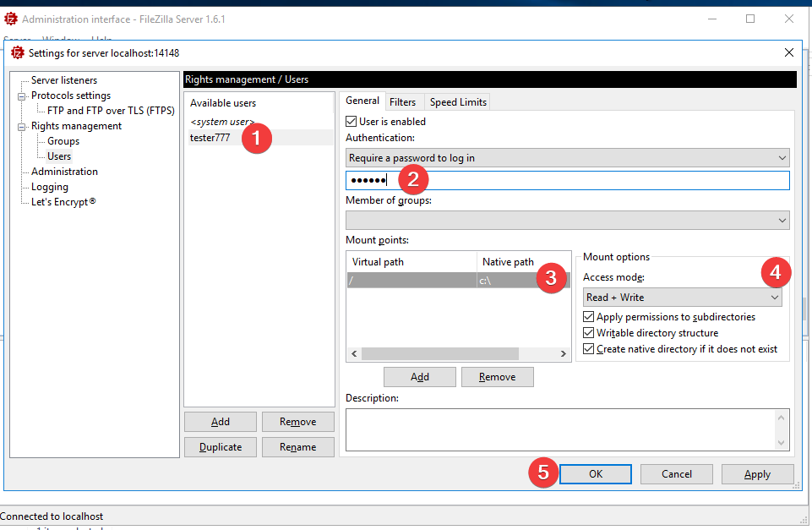Image resolution: width=812 pixels, height=530 pixels.
Task: Switch to the Filters tab
Action: click(402, 102)
